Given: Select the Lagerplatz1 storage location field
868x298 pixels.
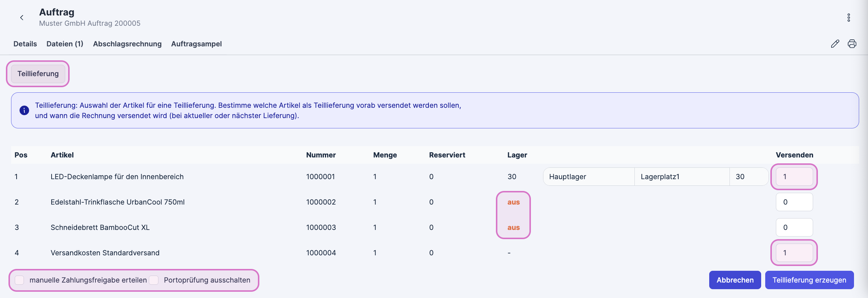Looking at the screenshot, I should (682, 177).
